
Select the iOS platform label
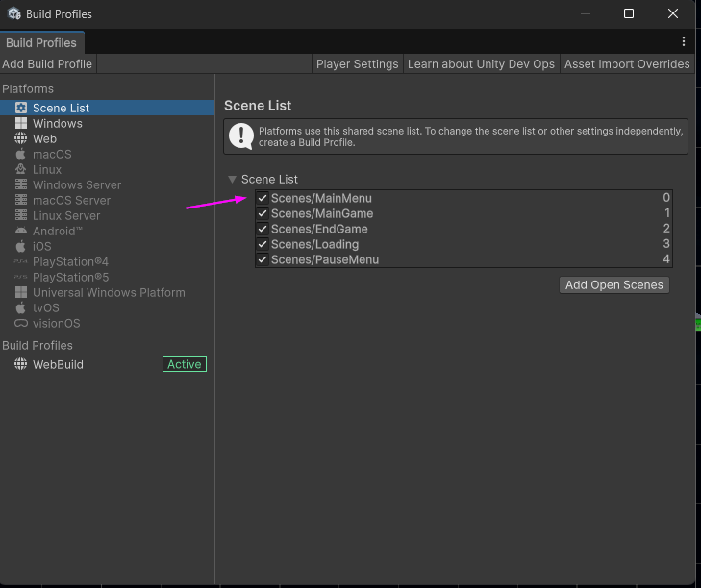click(42, 246)
